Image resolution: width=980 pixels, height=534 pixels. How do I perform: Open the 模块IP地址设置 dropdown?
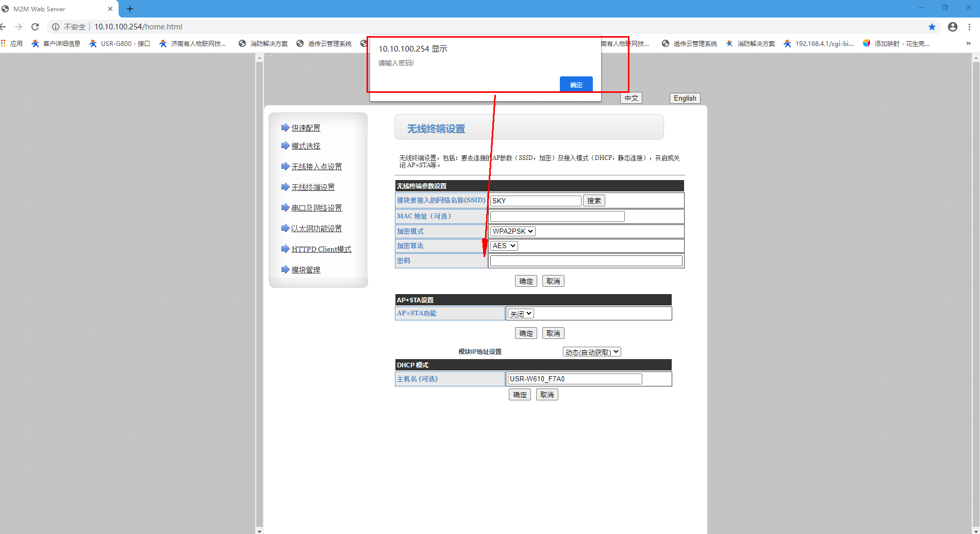pyautogui.click(x=591, y=352)
